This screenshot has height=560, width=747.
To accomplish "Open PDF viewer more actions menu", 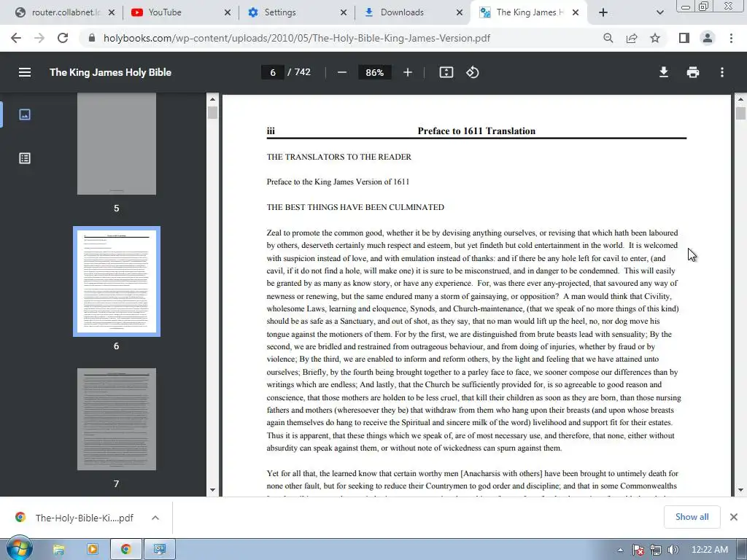I will [722, 72].
